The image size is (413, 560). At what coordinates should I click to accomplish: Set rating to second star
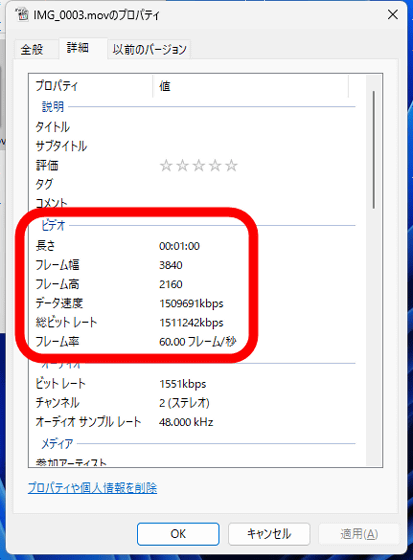(x=183, y=165)
